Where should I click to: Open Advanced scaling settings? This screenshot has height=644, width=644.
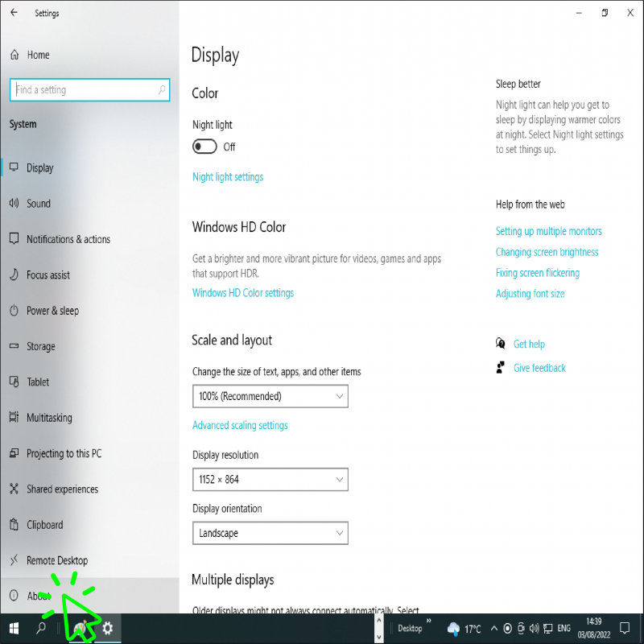pyautogui.click(x=240, y=425)
